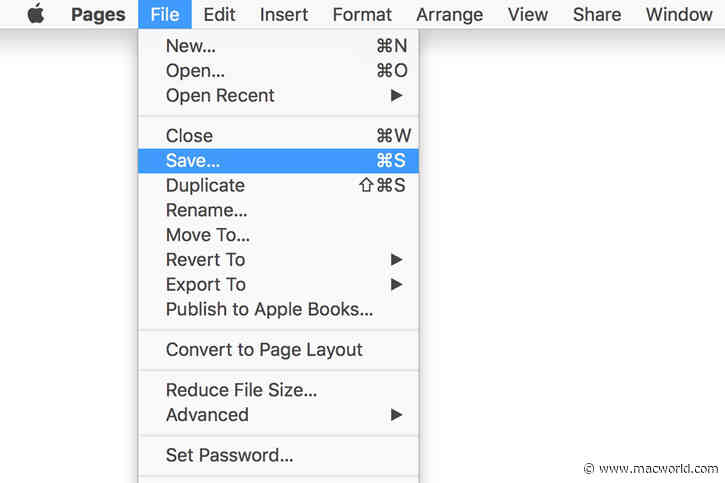
Task: Choose Open... from the File menu
Action: pyautogui.click(x=278, y=71)
